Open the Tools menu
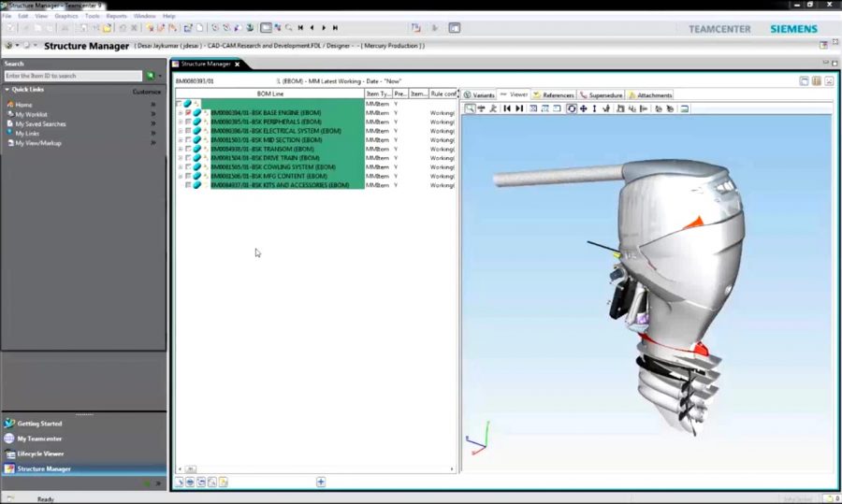This screenshot has height=504, width=842. (92, 16)
